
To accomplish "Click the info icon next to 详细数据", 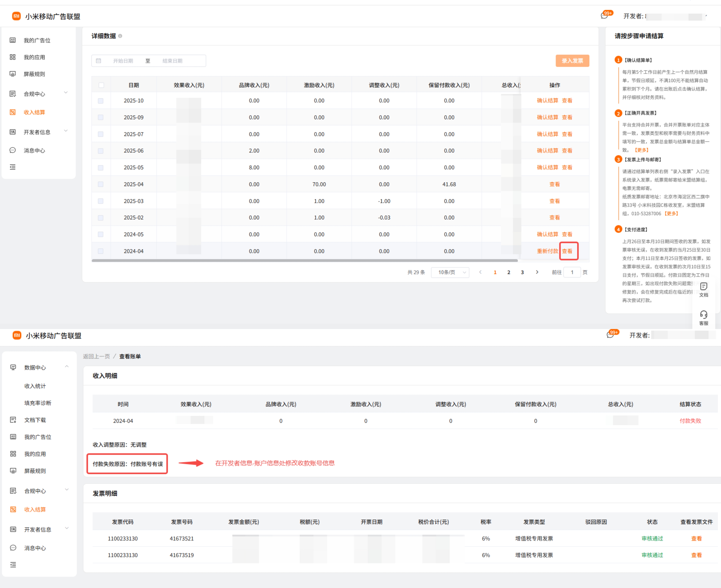I will point(120,36).
